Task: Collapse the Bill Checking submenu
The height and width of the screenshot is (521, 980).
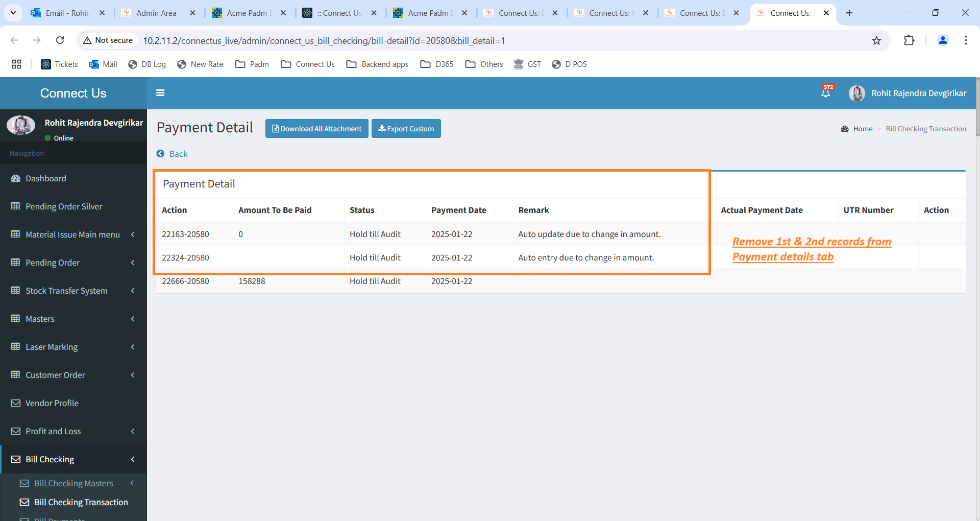Action: [x=73, y=459]
